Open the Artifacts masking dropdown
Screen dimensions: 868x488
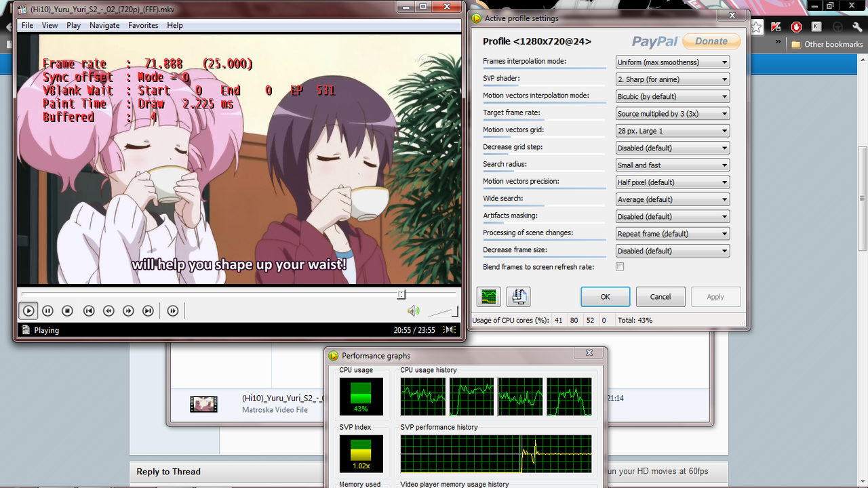coord(673,216)
